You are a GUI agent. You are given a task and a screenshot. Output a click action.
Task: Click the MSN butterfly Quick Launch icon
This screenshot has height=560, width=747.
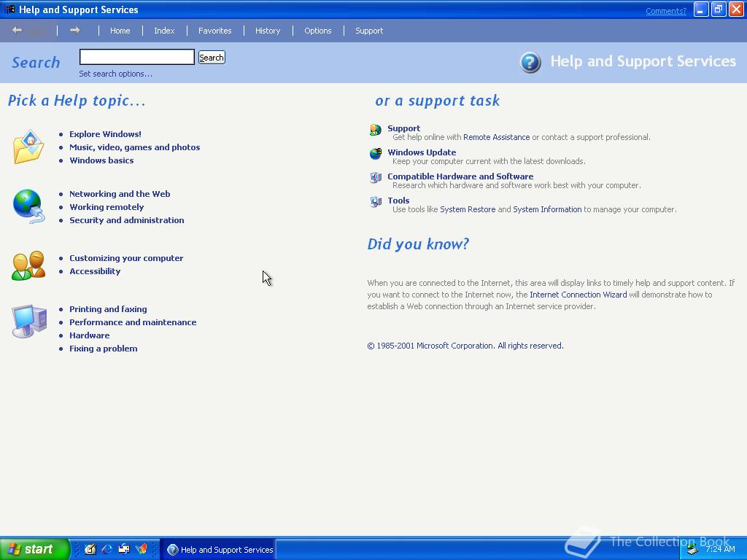tap(142, 550)
